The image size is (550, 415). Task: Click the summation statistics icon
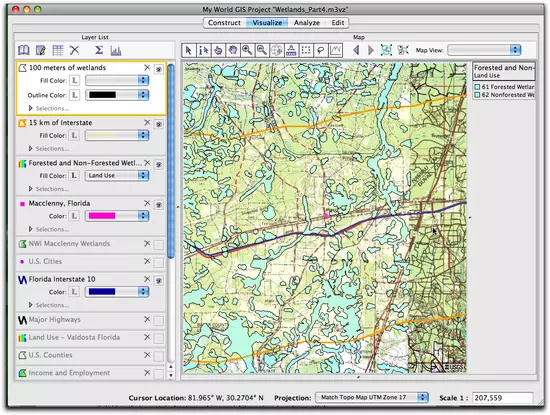(x=99, y=51)
